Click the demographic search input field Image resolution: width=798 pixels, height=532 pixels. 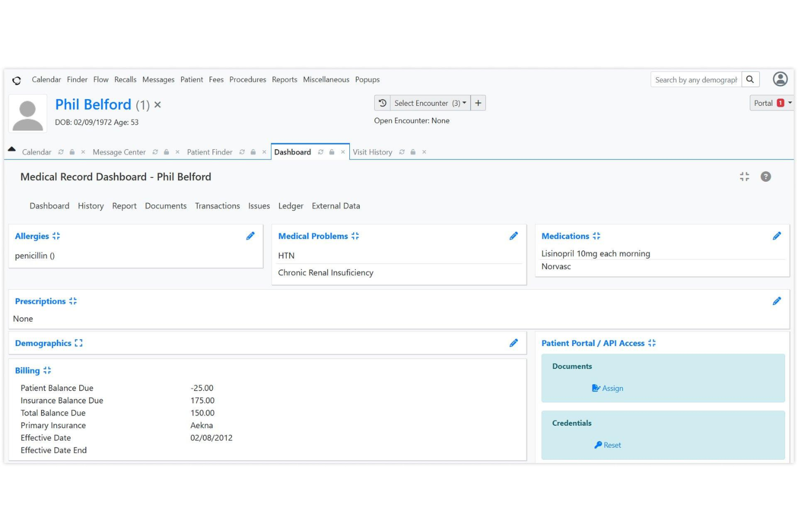point(696,79)
